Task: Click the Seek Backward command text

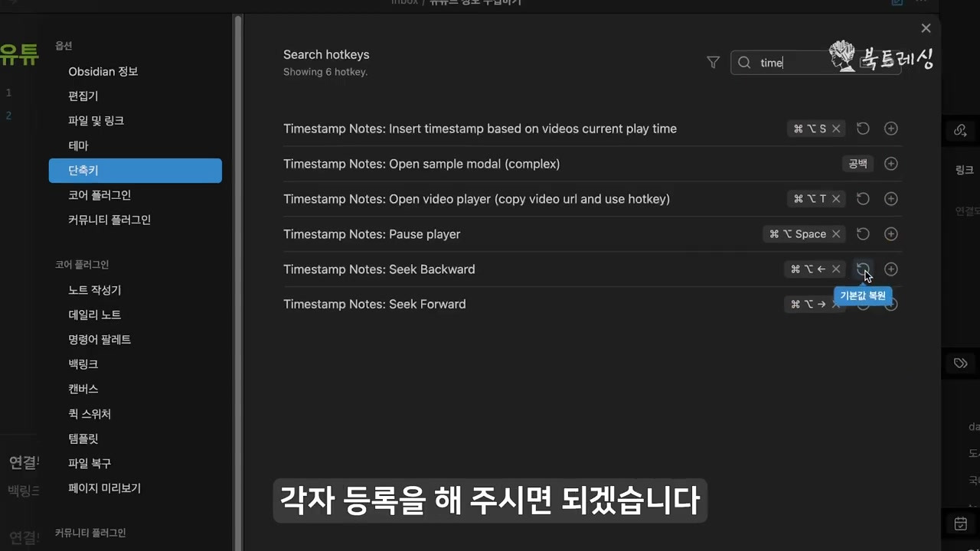Action: pos(379,269)
